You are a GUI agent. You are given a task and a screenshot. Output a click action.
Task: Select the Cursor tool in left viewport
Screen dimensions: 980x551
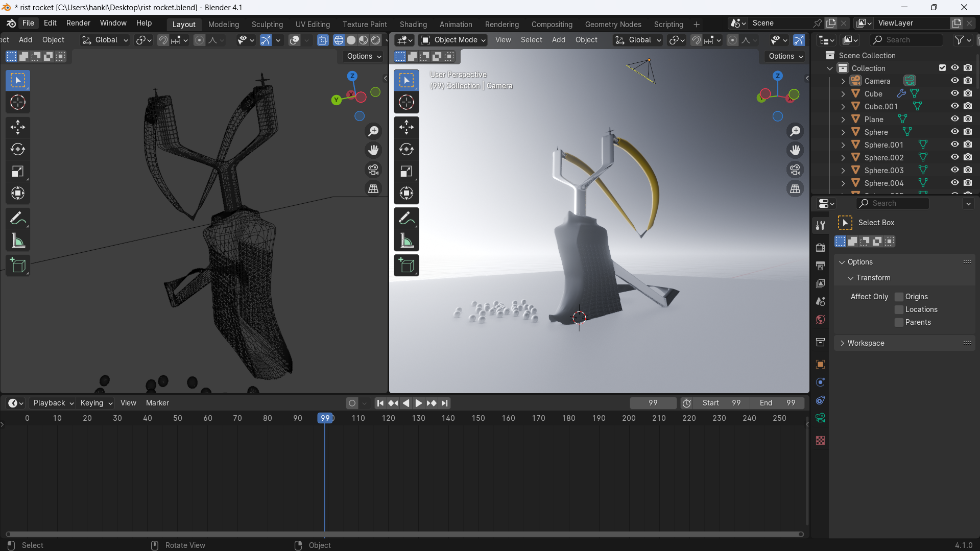click(x=18, y=103)
